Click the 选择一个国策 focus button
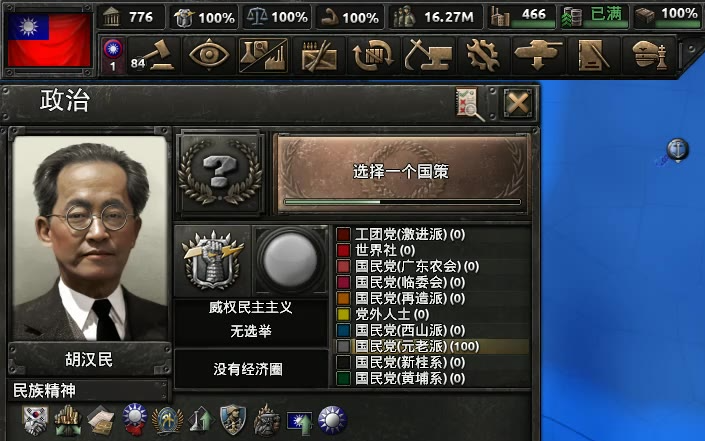Viewport: 705px width, 441px height. coord(401,172)
